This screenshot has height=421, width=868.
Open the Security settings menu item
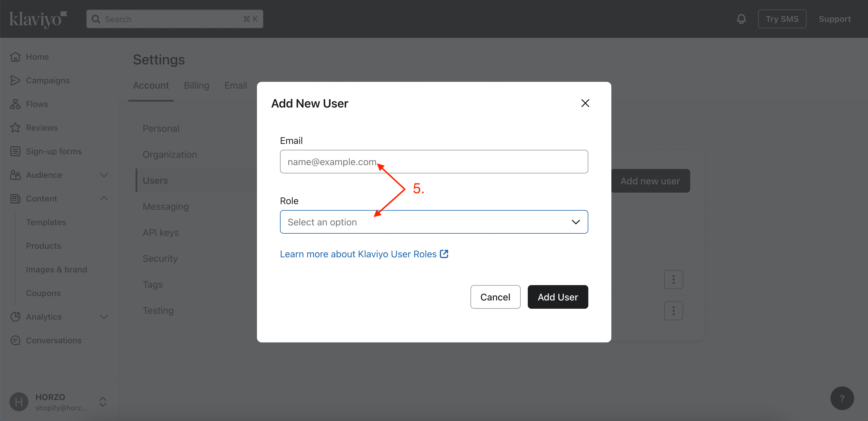pyautogui.click(x=160, y=259)
